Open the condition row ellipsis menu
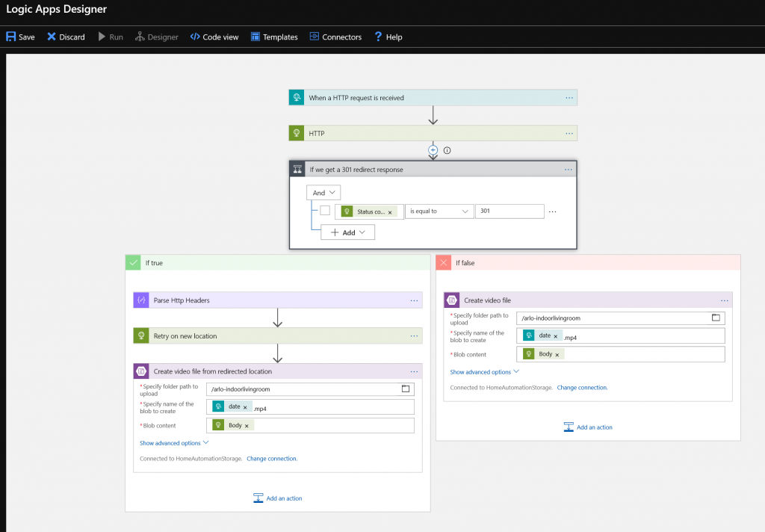This screenshot has height=532, width=765. click(x=552, y=211)
